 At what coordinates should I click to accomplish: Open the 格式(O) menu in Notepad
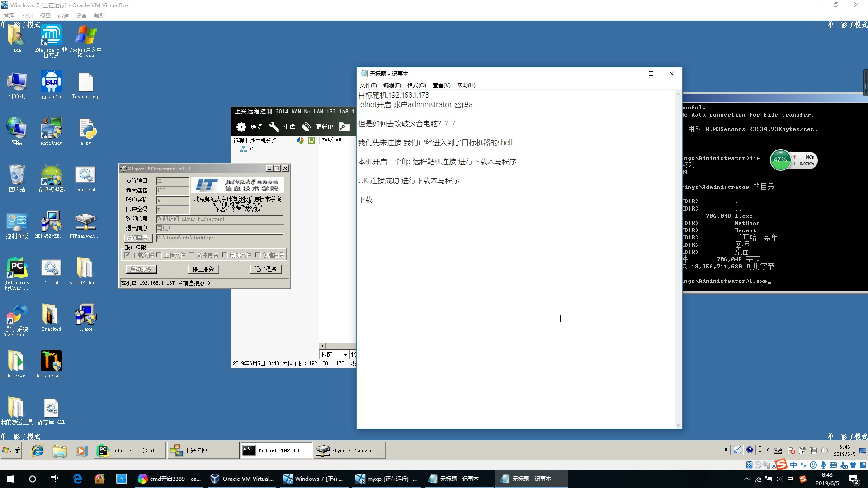click(416, 85)
